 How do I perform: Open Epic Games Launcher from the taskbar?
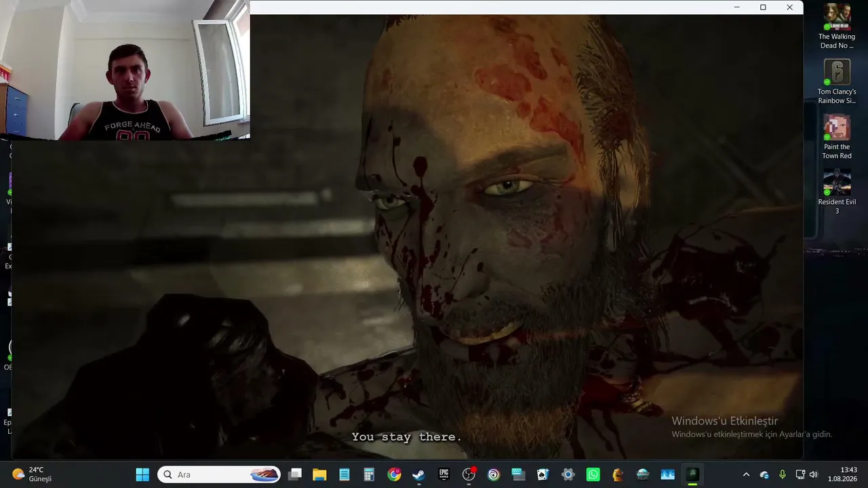[444, 474]
